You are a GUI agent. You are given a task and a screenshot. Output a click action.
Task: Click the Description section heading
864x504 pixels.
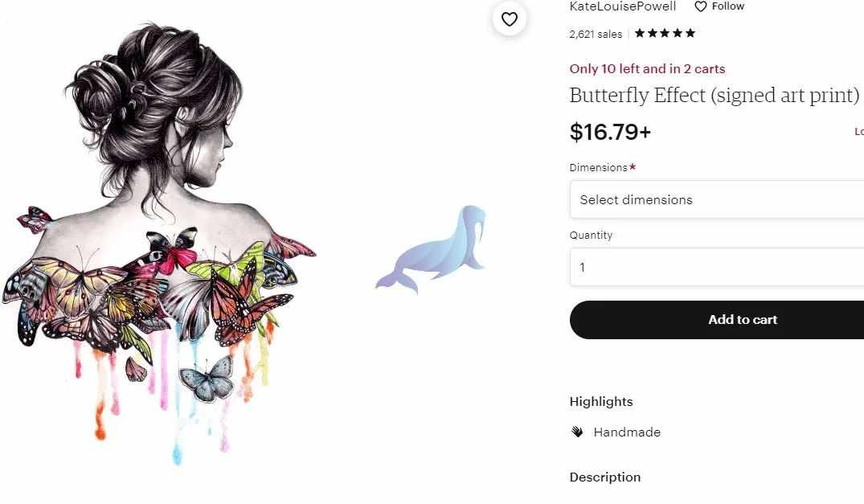605,477
